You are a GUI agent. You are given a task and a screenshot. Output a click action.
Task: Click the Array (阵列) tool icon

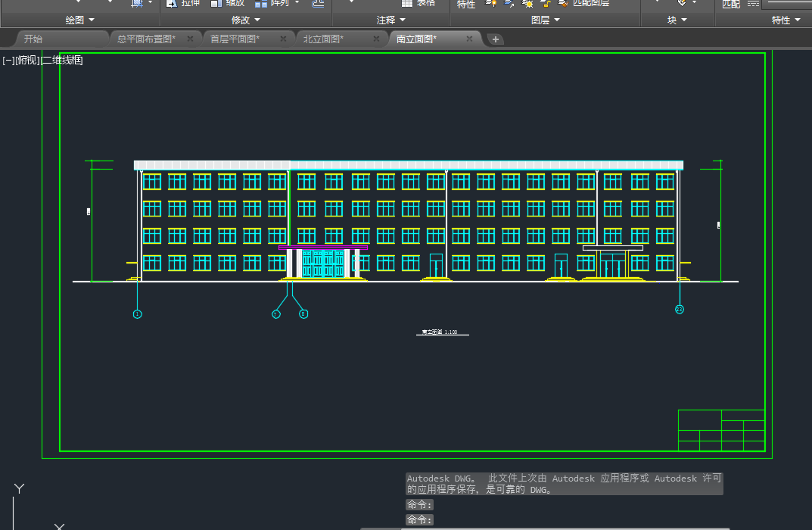[x=261, y=3]
